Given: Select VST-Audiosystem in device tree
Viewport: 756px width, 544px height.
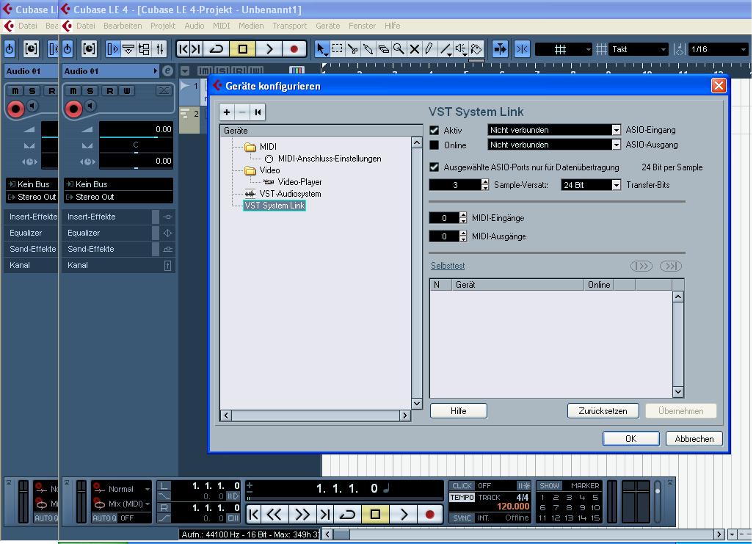Looking at the screenshot, I should click(x=290, y=194).
